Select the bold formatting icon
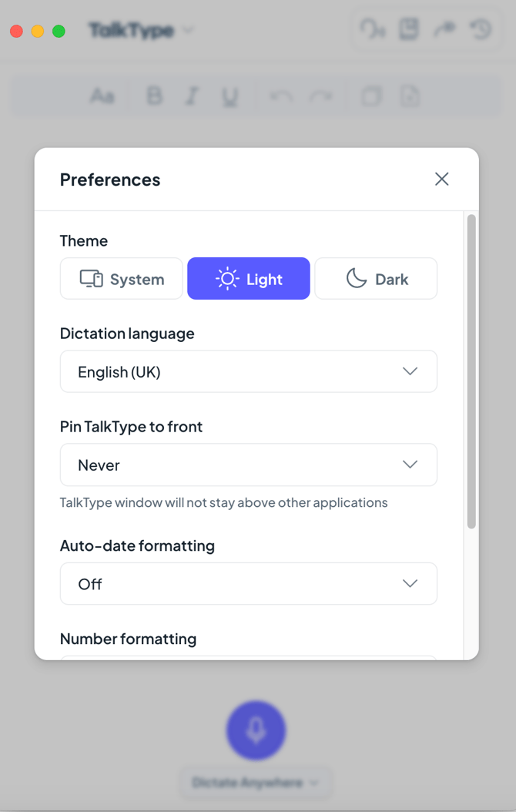The height and width of the screenshot is (812, 516). [154, 95]
